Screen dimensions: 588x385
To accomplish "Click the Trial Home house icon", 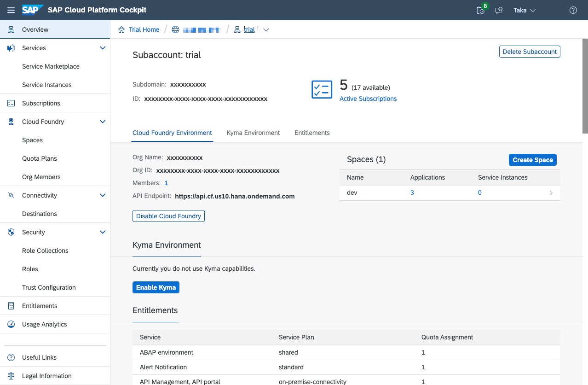I will point(121,29).
